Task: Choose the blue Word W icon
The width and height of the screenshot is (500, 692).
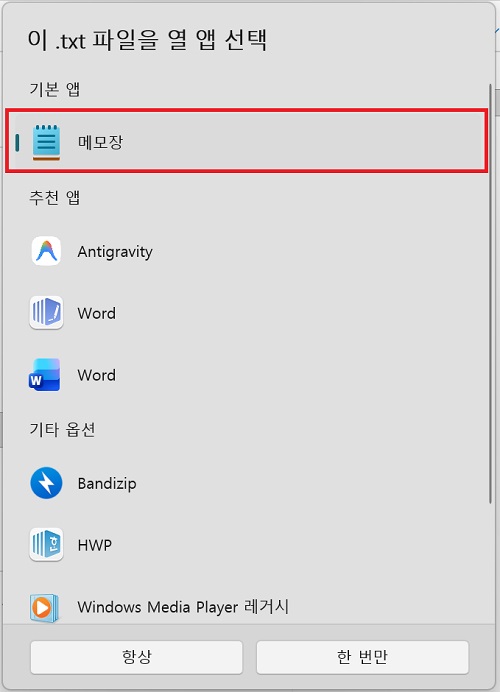Action: tap(45, 375)
